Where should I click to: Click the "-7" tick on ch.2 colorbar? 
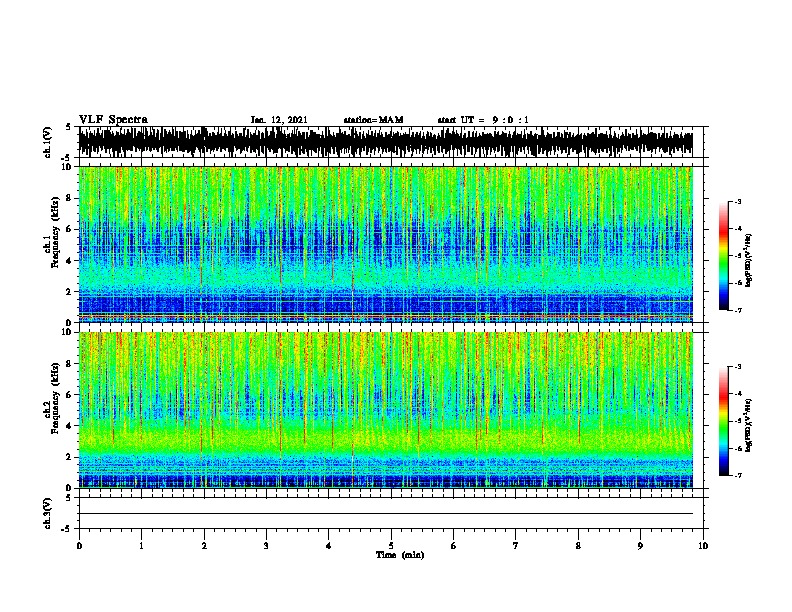tap(737, 476)
